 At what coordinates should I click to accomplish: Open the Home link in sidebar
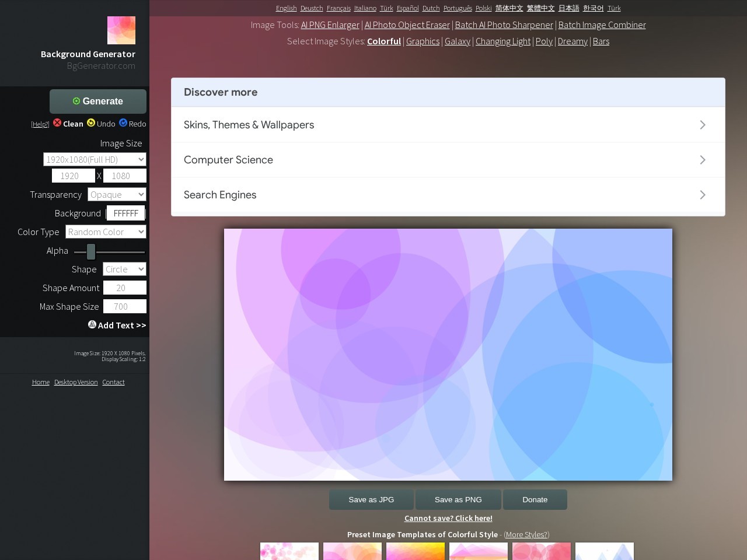point(41,382)
